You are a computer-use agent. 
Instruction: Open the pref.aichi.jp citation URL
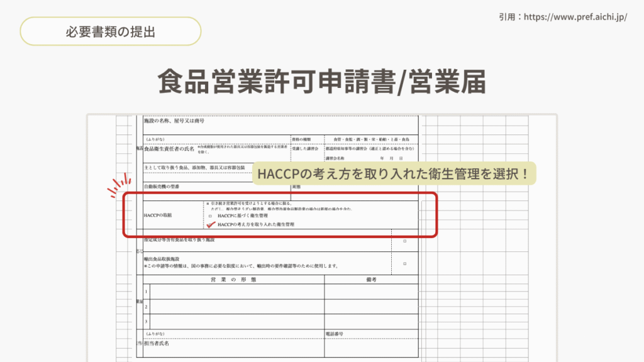(575, 17)
